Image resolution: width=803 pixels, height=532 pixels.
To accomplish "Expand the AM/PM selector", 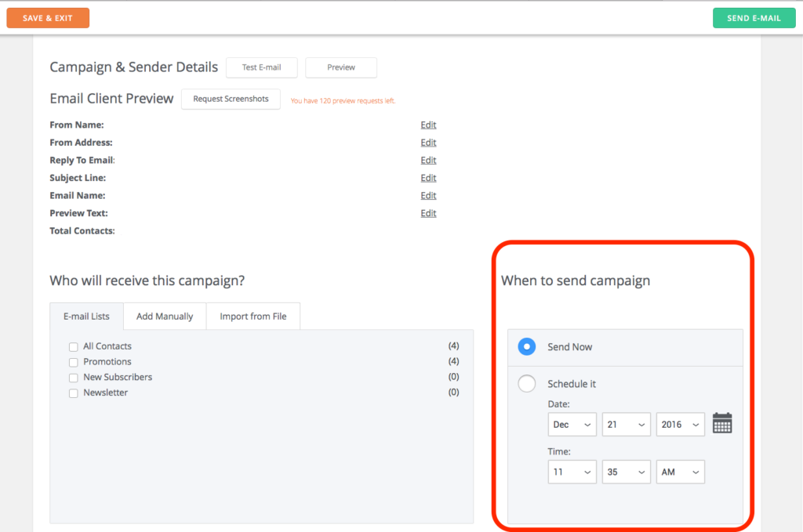I will [680, 472].
